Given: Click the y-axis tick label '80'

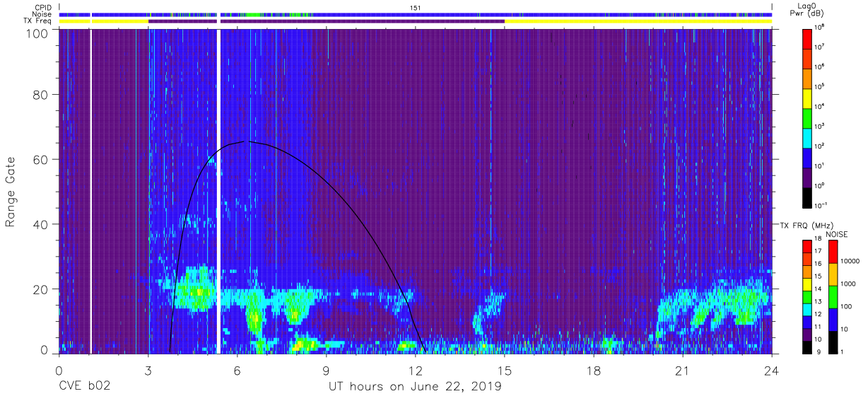Looking at the screenshot, I should (41, 95).
